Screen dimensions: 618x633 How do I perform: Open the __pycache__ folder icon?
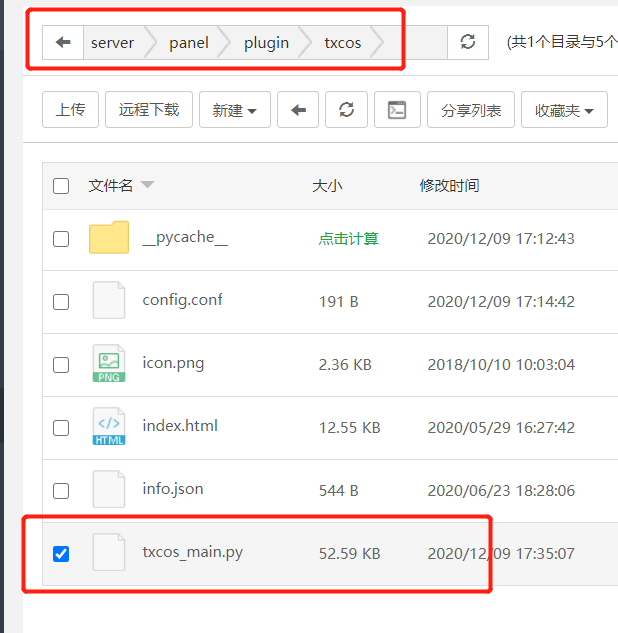109,238
